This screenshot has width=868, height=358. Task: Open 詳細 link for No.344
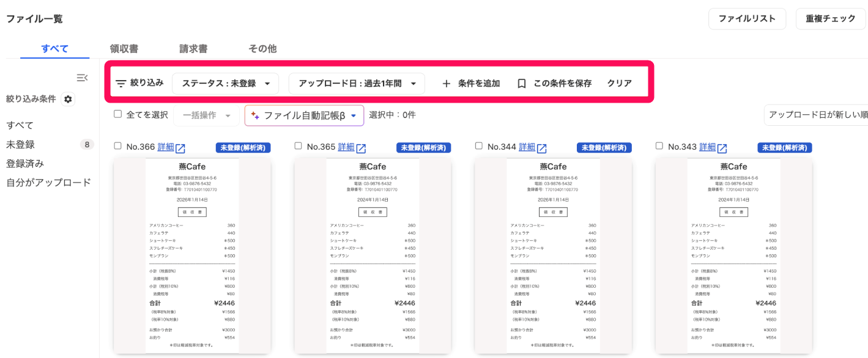coord(527,147)
